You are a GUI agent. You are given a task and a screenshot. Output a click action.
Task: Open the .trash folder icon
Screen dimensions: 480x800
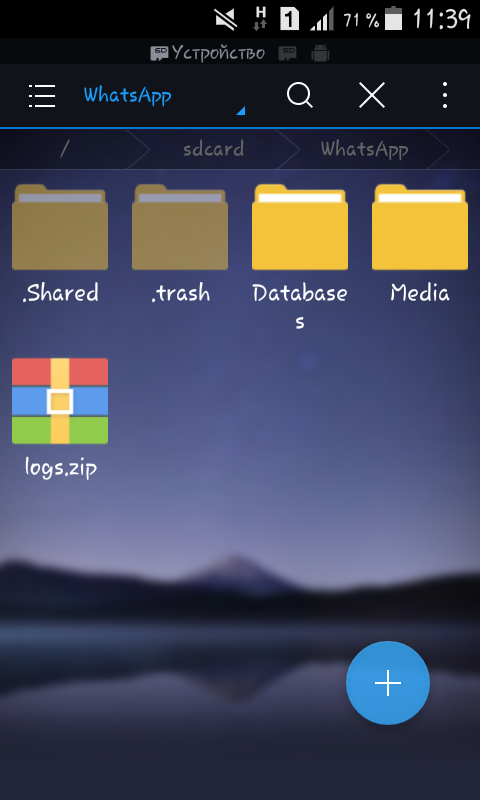(180, 227)
